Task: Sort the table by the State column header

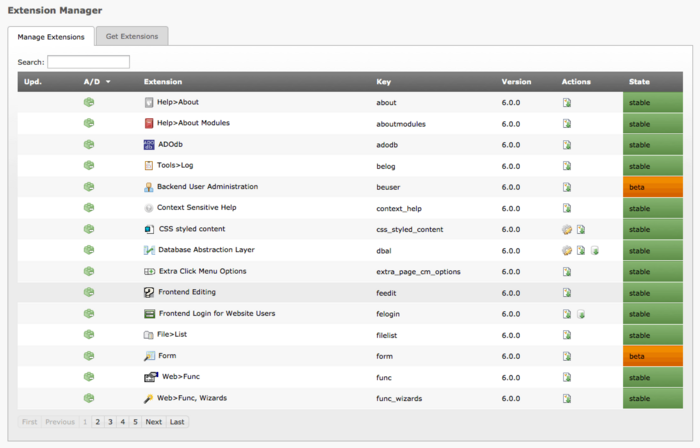Action: 640,81
